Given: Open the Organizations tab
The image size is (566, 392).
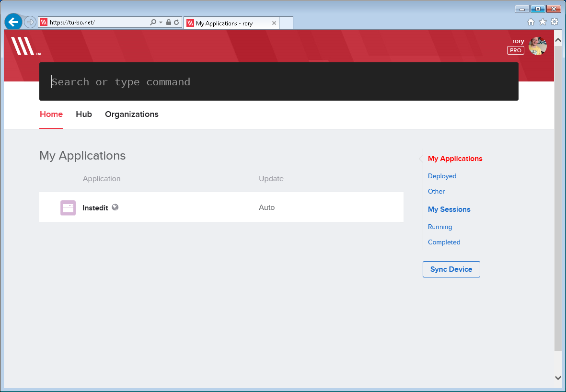Looking at the screenshot, I should pyautogui.click(x=131, y=114).
